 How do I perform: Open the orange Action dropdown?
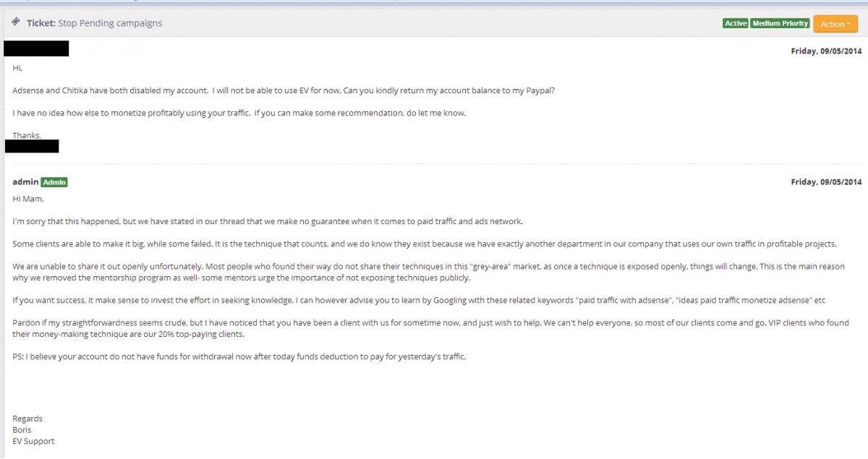click(835, 24)
